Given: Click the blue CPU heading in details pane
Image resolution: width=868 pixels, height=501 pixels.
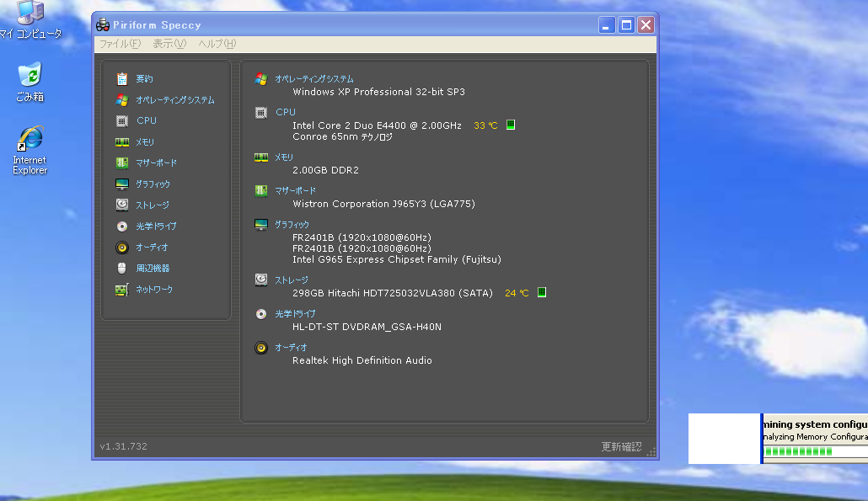Looking at the screenshot, I should [x=285, y=112].
